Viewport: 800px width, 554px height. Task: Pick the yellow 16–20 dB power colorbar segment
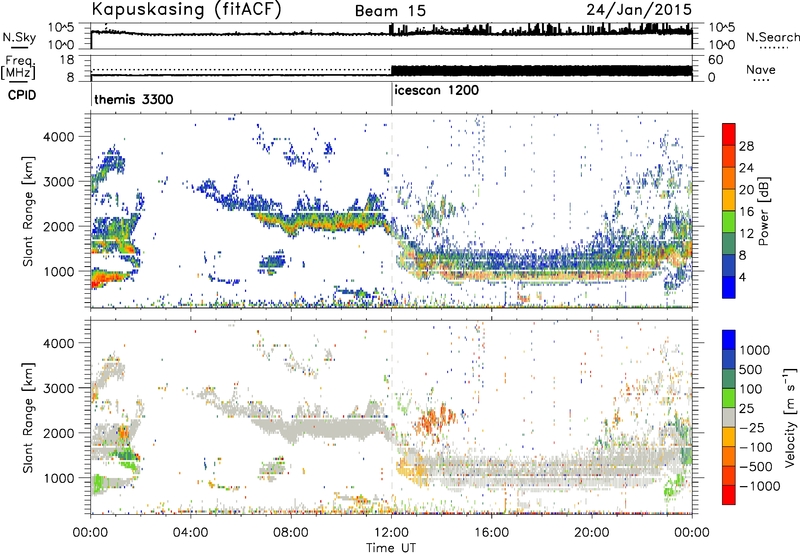(729, 199)
